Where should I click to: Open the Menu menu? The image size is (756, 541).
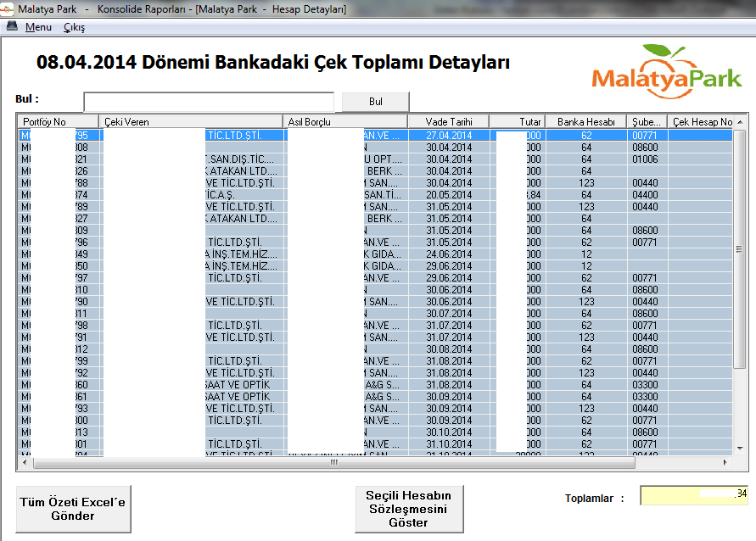click(x=38, y=27)
